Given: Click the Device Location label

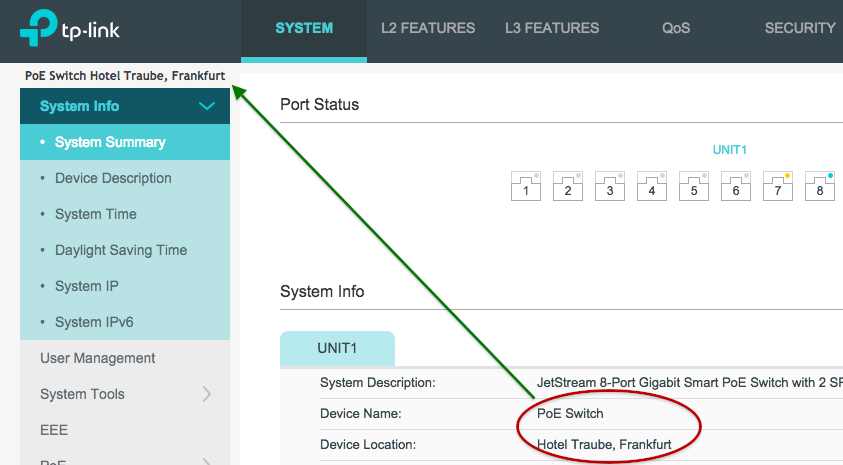Looking at the screenshot, I should [x=368, y=445].
